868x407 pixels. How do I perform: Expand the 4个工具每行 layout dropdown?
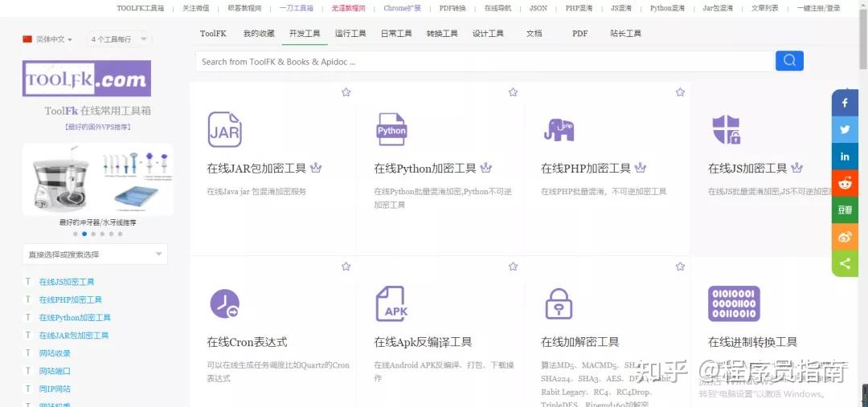click(119, 39)
